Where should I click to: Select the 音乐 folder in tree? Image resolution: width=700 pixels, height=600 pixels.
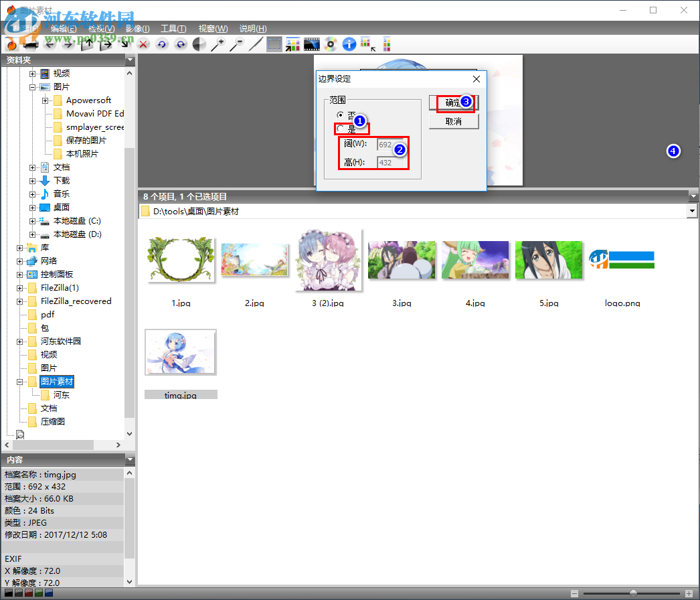pyautogui.click(x=61, y=194)
